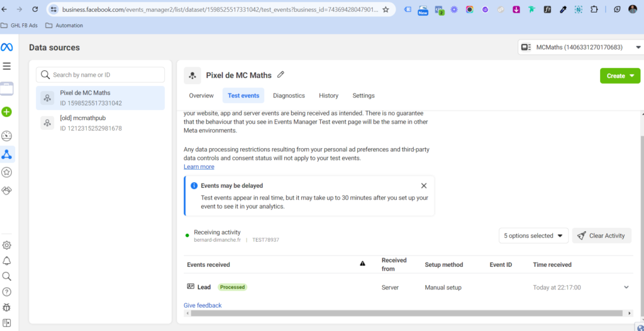Open custom conversions star icon
The width and height of the screenshot is (644, 331).
tap(6, 172)
